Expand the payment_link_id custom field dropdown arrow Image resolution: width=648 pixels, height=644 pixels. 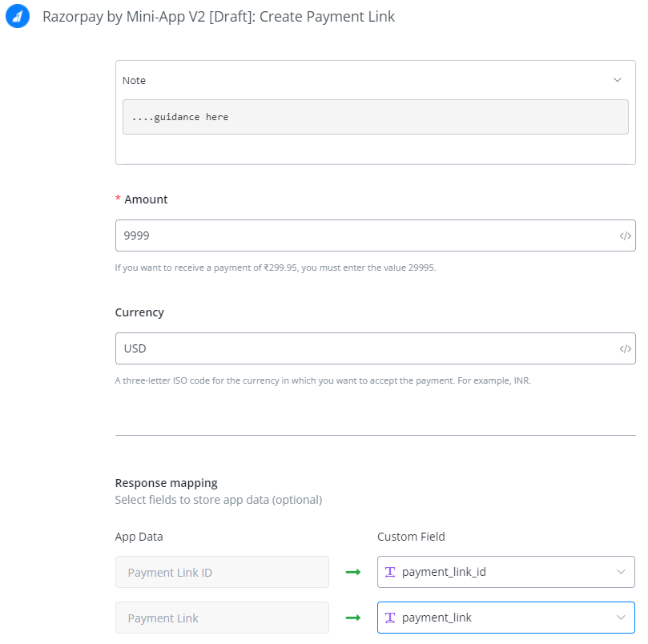click(x=620, y=572)
